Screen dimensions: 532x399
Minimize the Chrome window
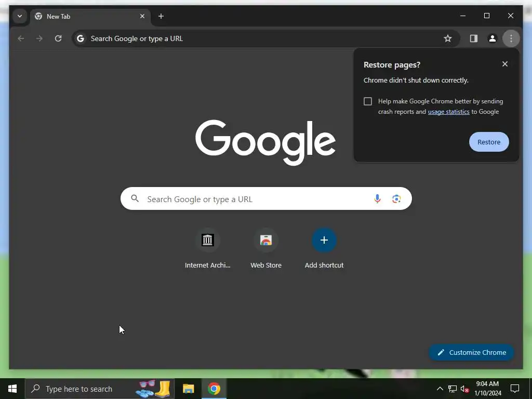pyautogui.click(x=463, y=16)
